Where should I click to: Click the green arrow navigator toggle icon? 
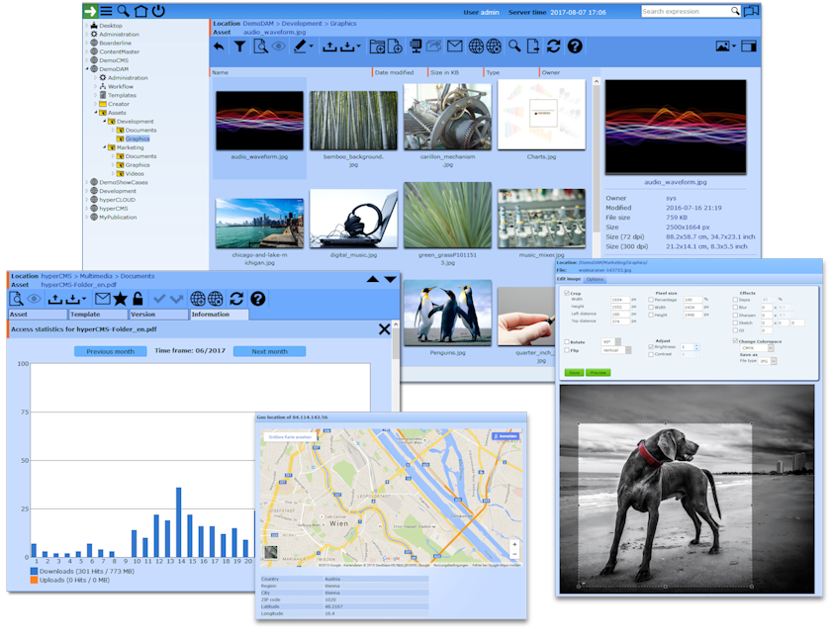coord(91,11)
